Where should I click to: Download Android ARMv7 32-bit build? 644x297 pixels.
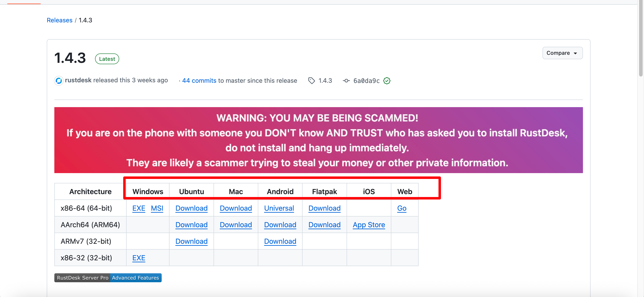(280, 241)
